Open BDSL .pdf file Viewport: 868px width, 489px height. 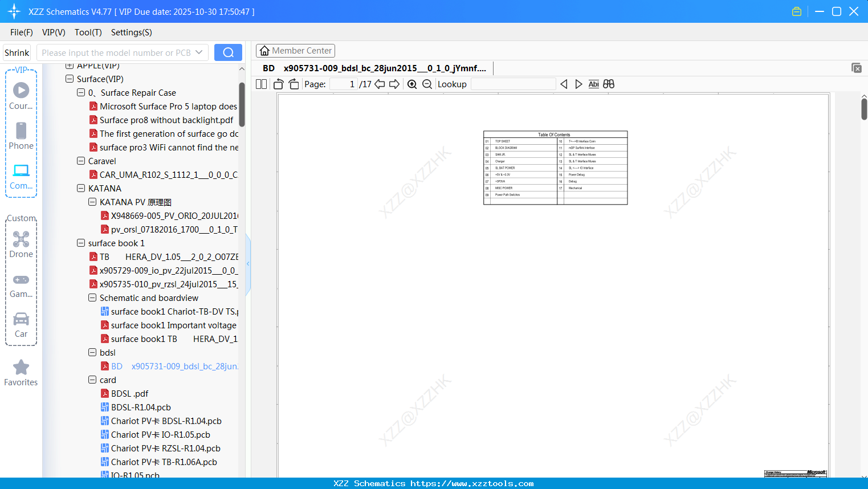pyautogui.click(x=125, y=394)
